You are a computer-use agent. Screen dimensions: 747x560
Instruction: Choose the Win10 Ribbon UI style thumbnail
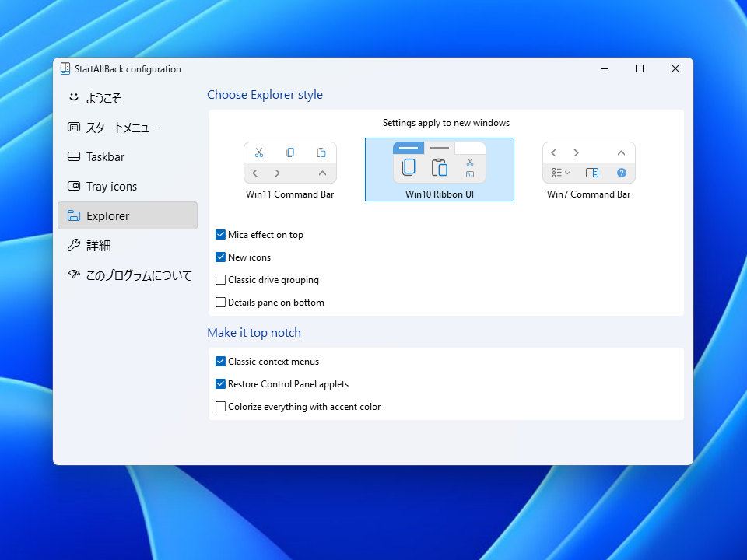[x=439, y=163]
